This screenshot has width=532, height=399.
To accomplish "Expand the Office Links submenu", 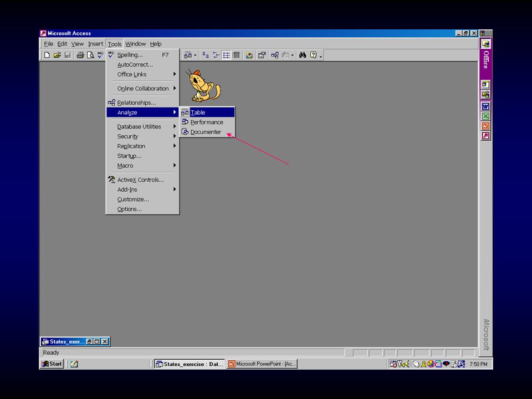I will point(142,74).
